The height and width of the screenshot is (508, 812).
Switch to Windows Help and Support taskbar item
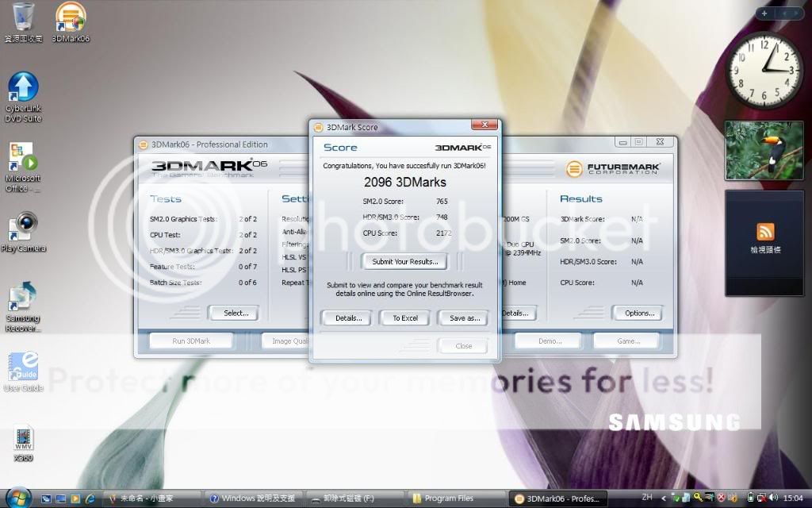[254, 498]
